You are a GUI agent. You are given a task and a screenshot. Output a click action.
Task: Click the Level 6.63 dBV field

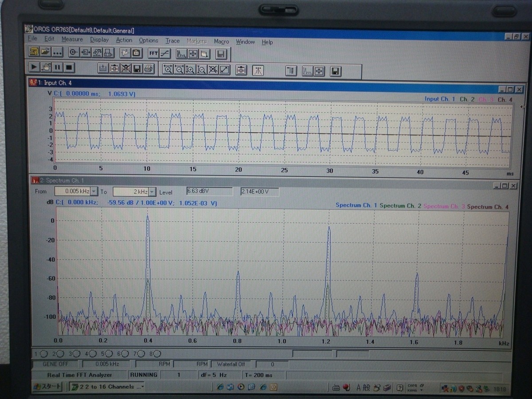209,191
